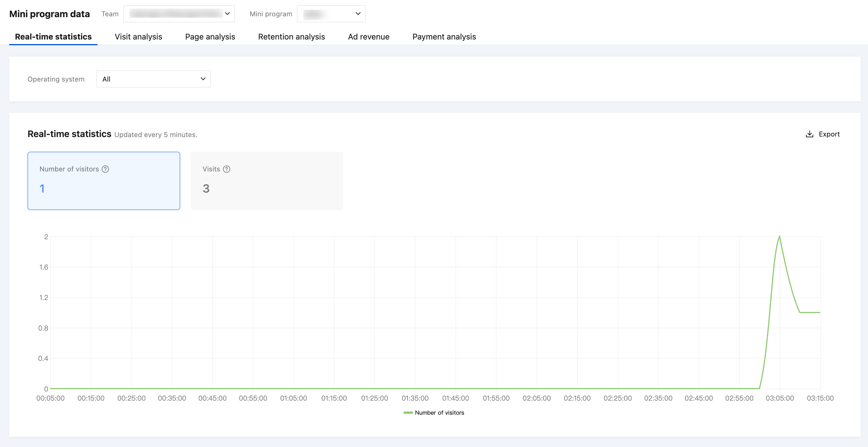The width and height of the screenshot is (868, 447).
Task: Click the Export download icon
Action: pos(809,134)
